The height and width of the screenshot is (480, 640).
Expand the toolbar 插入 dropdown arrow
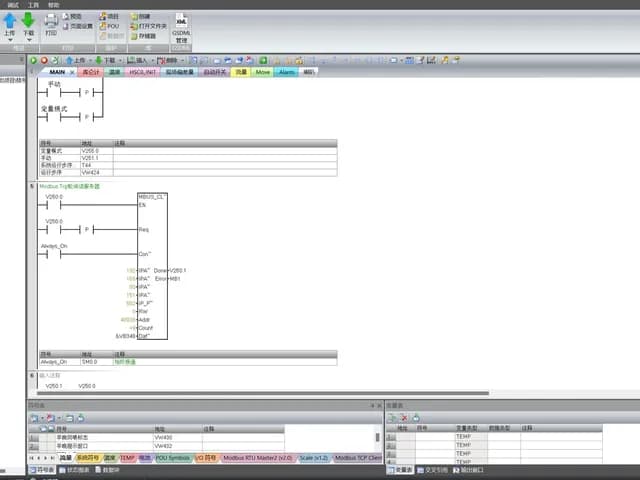coord(152,60)
